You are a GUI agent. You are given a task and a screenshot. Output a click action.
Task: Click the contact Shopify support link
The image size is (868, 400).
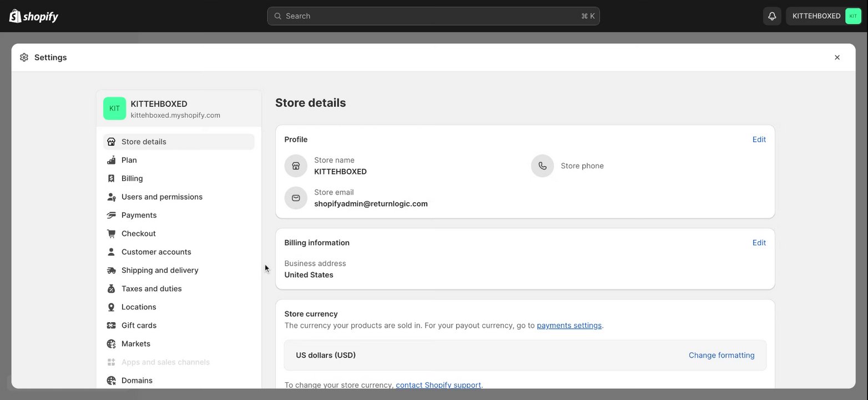click(438, 384)
